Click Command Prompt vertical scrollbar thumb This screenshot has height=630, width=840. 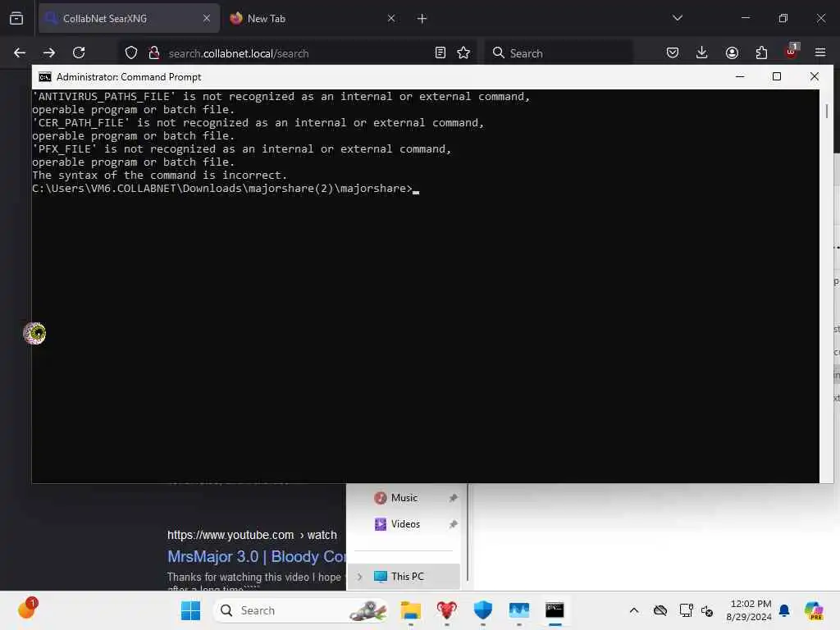pos(827,112)
